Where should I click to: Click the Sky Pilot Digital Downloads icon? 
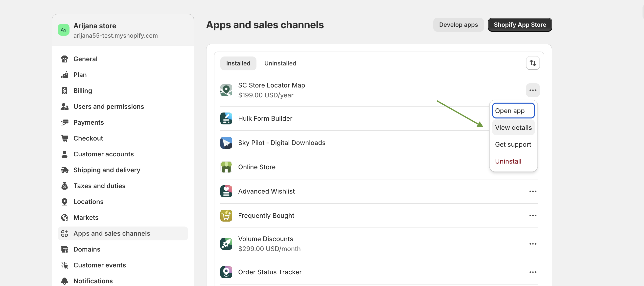pyautogui.click(x=226, y=143)
